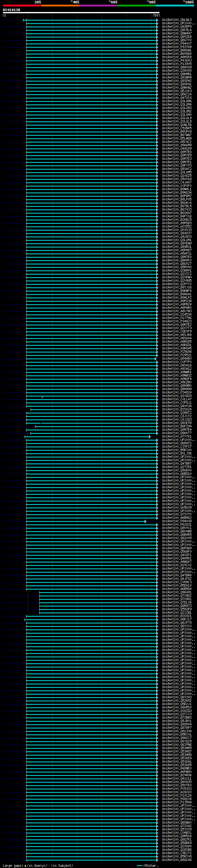Click the green ~80% identity color segment

tap(137, 6)
